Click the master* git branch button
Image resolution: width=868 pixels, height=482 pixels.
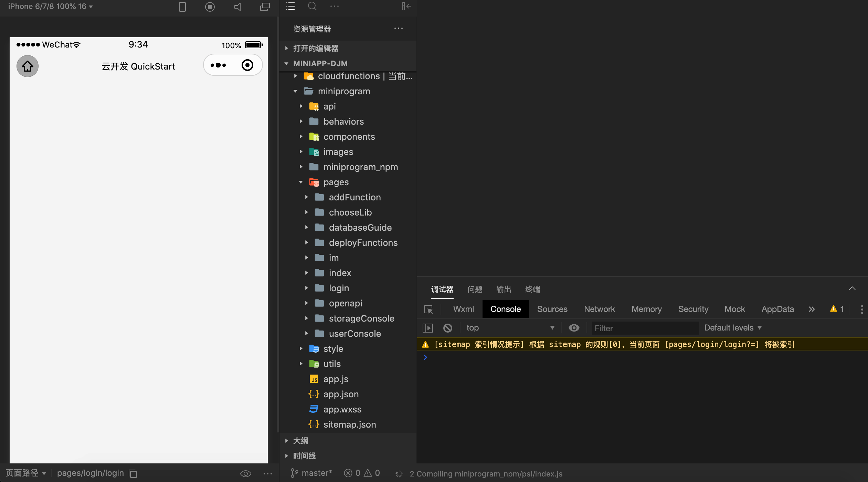click(x=312, y=473)
